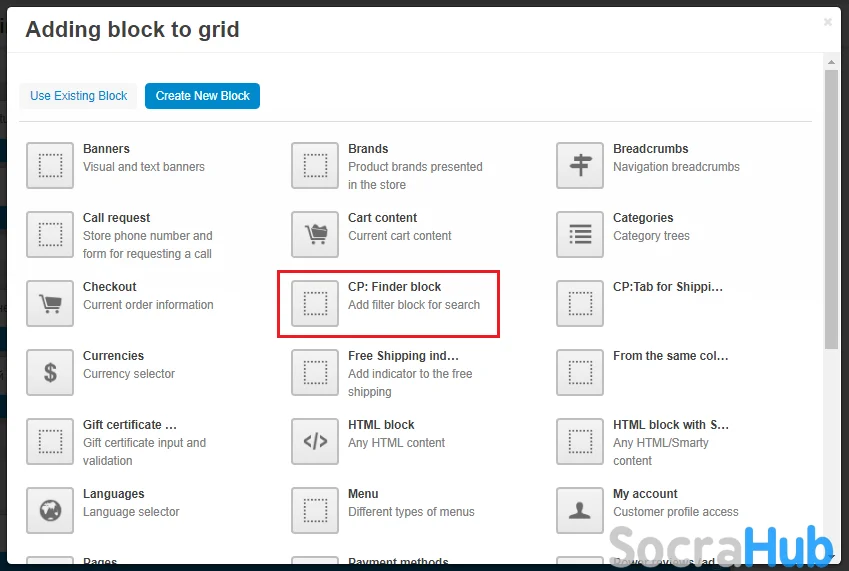Click 'Category trees' description text

pyautogui.click(x=651, y=236)
